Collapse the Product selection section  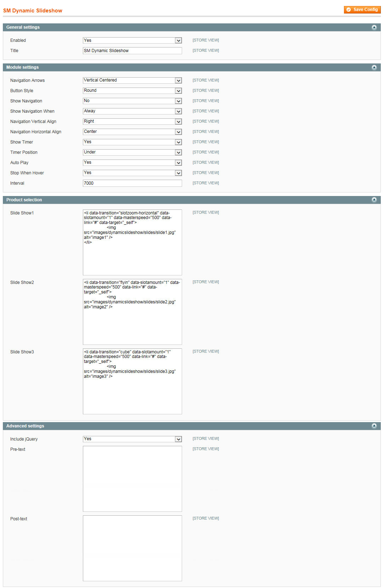(x=374, y=200)
